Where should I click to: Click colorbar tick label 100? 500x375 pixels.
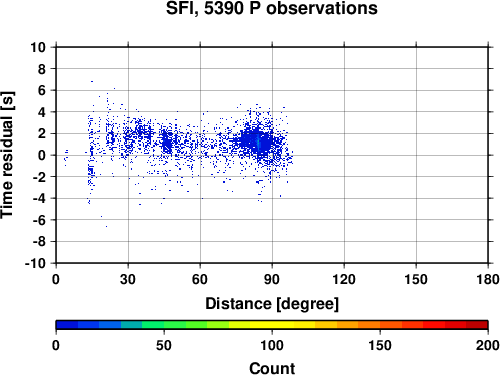tap(272, 345)
